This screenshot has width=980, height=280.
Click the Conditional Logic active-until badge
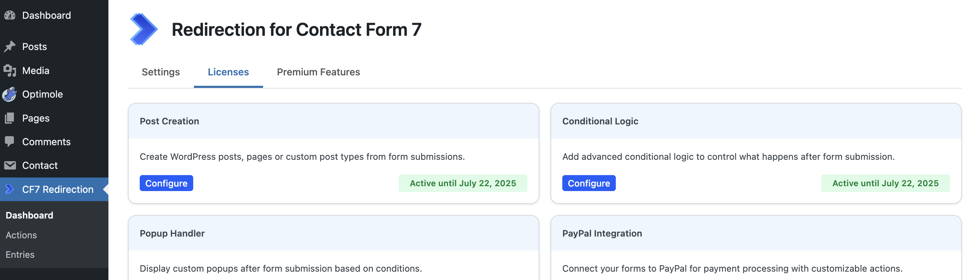pyautogui.click(x=885, y=183)
